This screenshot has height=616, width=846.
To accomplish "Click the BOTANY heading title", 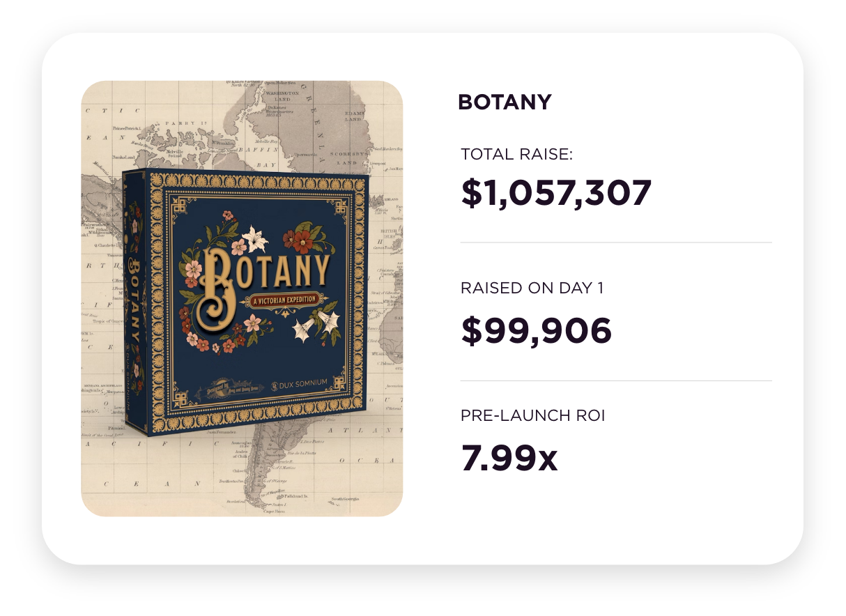I will tap(505, 102).
